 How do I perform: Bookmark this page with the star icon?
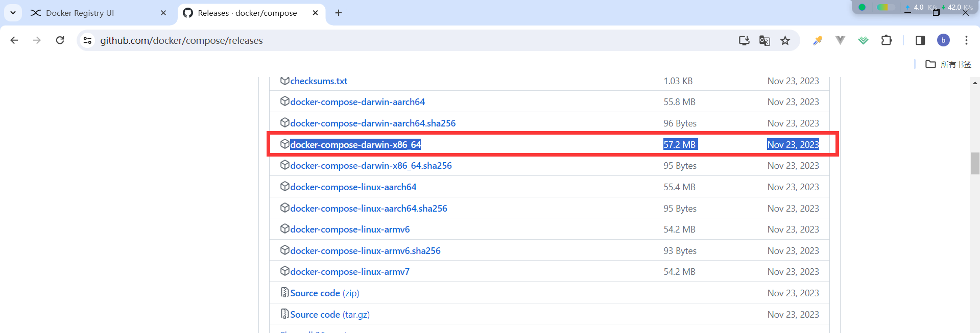pos(785,40)
